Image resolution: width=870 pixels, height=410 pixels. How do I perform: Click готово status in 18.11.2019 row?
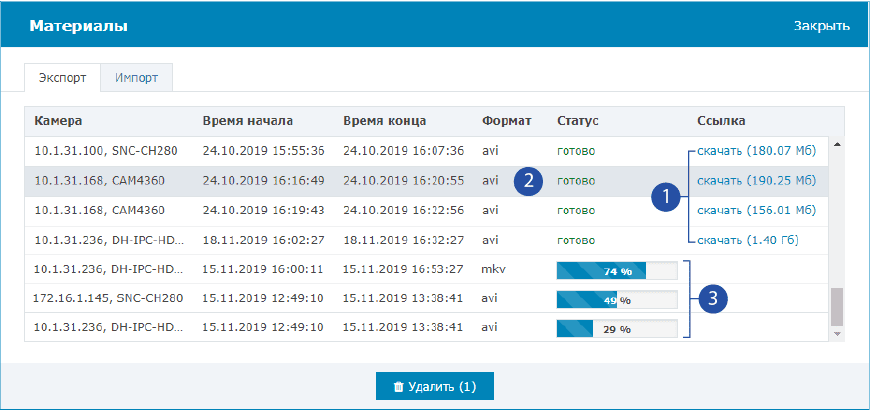click(576, 240)
